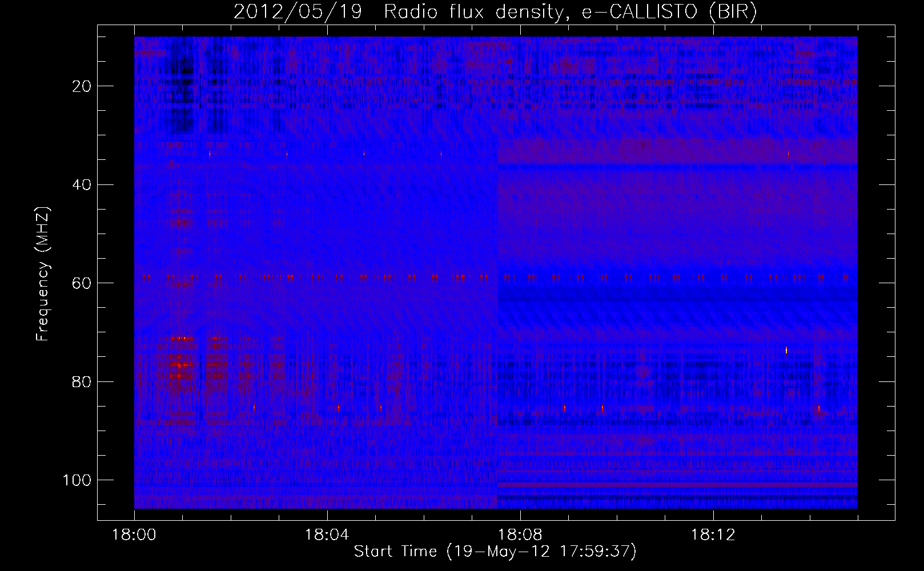
Task: Click the 80 frequency tick label
Action: click(x=82, y=381)
